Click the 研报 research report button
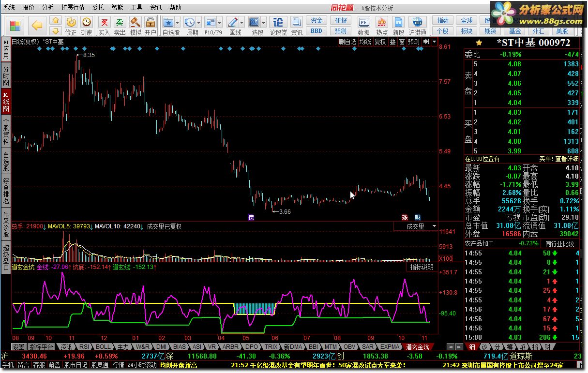Screen dimensions: 588x373 341,20
